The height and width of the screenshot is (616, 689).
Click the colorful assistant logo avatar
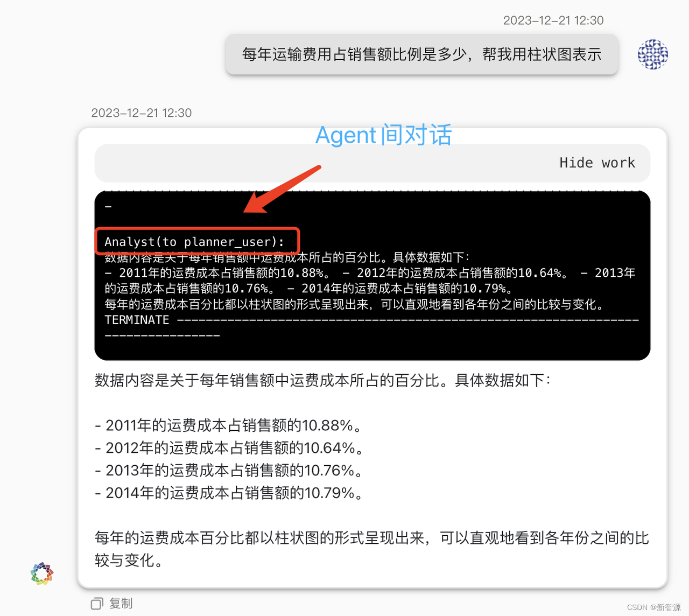tap(42, 573)
